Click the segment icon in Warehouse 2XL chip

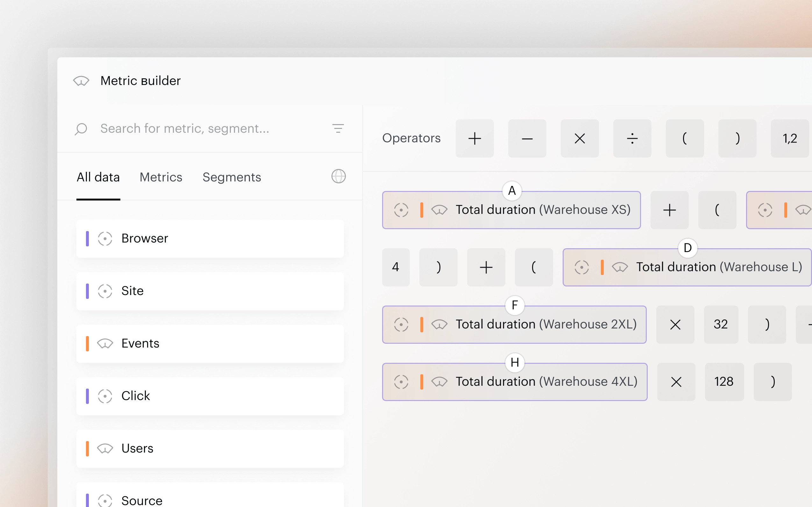(x=401, y=325)
